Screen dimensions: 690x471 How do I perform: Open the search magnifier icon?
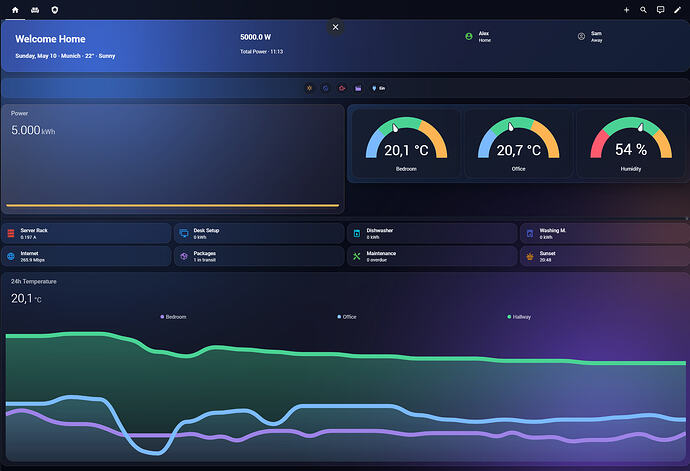643,10
